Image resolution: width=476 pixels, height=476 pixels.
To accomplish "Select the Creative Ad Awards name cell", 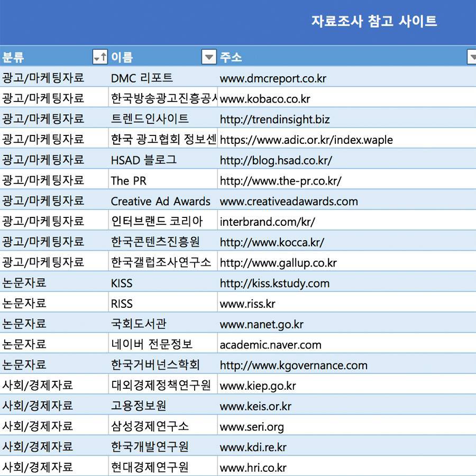I will (163, 200).
